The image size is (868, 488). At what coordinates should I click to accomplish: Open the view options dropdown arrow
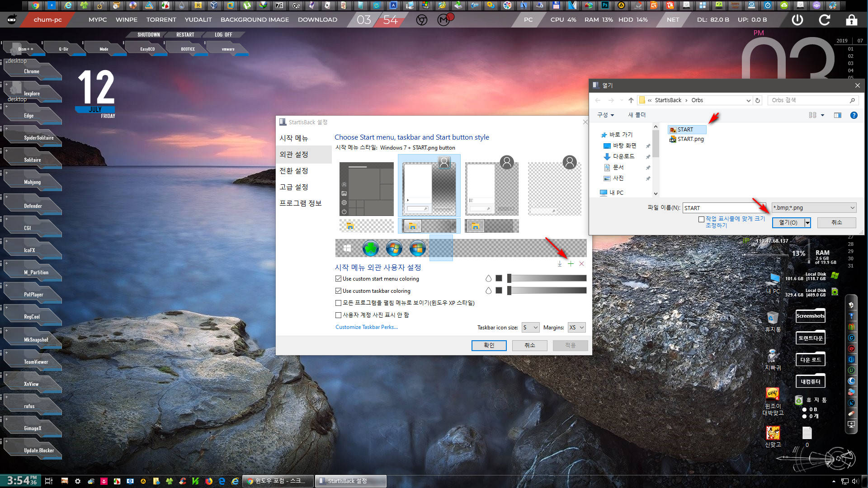tap(822, 115)
